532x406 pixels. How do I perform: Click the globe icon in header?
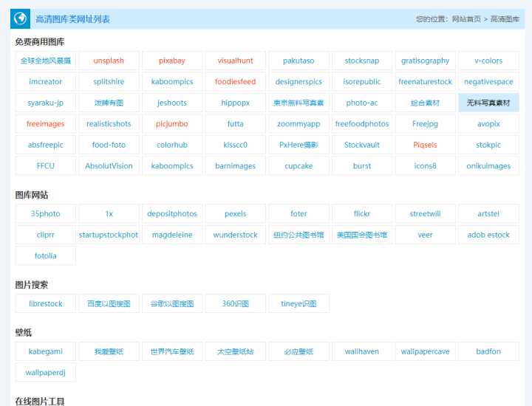coord(21,18)
